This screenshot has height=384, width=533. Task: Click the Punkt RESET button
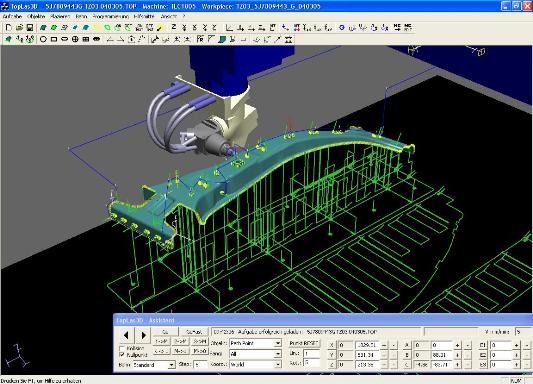click(x=304, y=343)
